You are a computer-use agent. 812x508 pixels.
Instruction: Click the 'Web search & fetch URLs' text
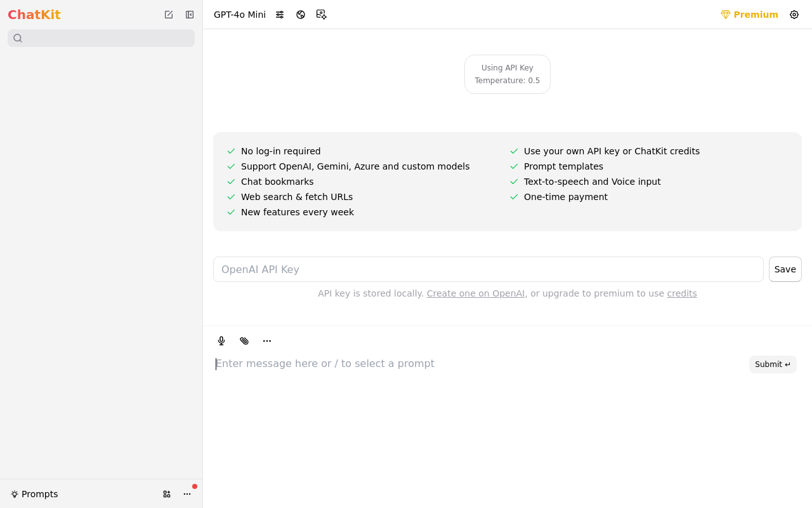(x=297, y=197)
